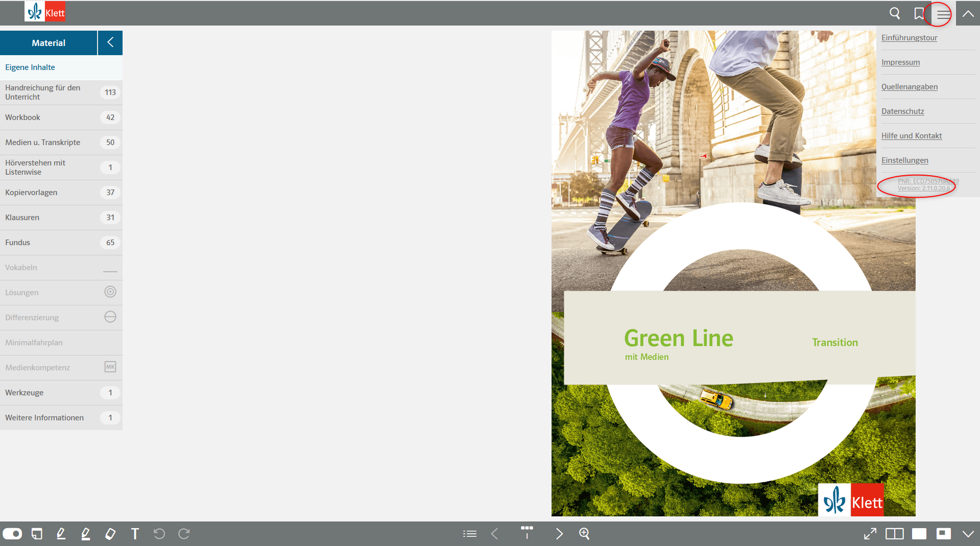This screenshot has height=546, width=980.
Task: Select the text tool
Action: [135, 534]
